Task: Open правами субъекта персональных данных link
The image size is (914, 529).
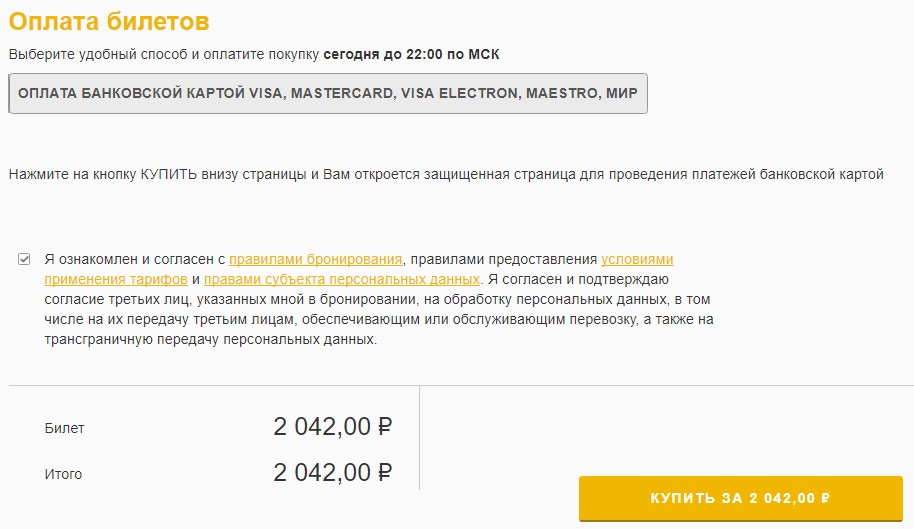Action: (x=342, y=279)
